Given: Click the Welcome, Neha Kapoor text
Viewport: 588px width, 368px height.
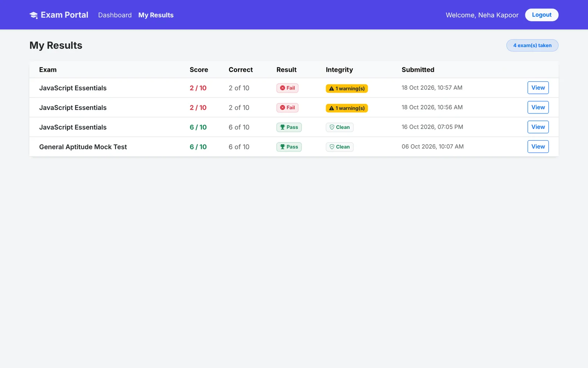Looking at the screenshot, I should [482, 15].
